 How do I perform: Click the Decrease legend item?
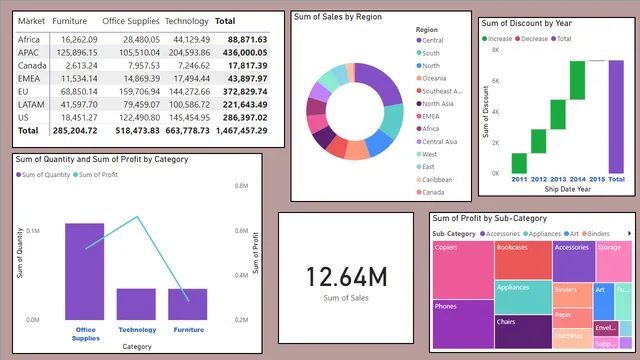(x=531, y=39)
